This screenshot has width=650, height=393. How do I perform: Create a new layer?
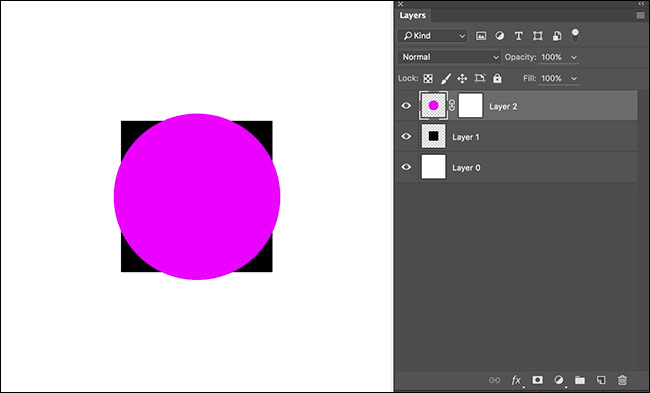click(601, 380)
